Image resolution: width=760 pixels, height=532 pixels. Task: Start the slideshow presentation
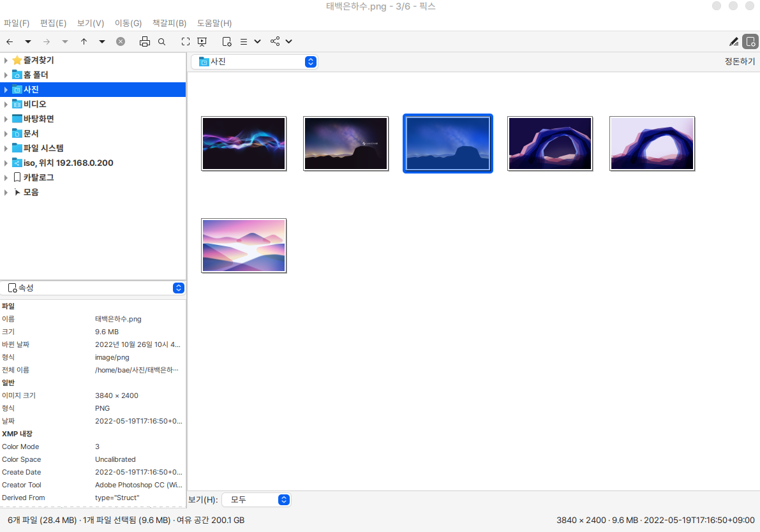tap(202, 41)
